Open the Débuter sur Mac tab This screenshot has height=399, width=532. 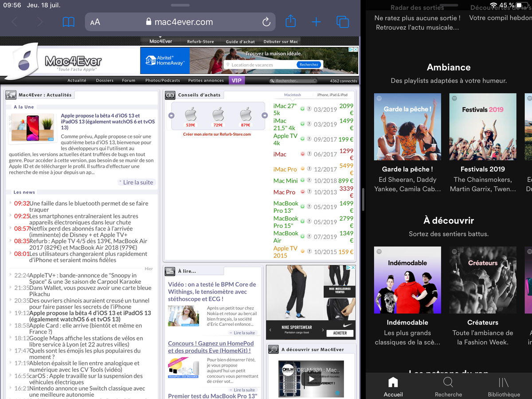(281, 42)
